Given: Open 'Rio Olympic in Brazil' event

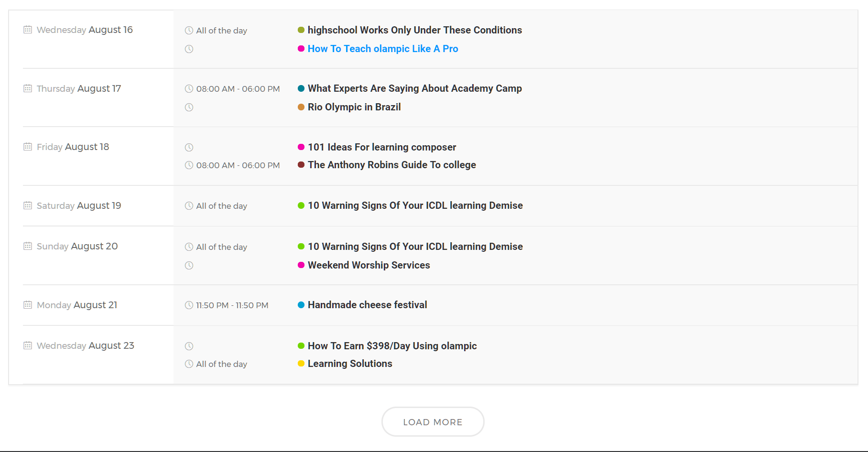Looking at the screenshot, I should [354, 107].
